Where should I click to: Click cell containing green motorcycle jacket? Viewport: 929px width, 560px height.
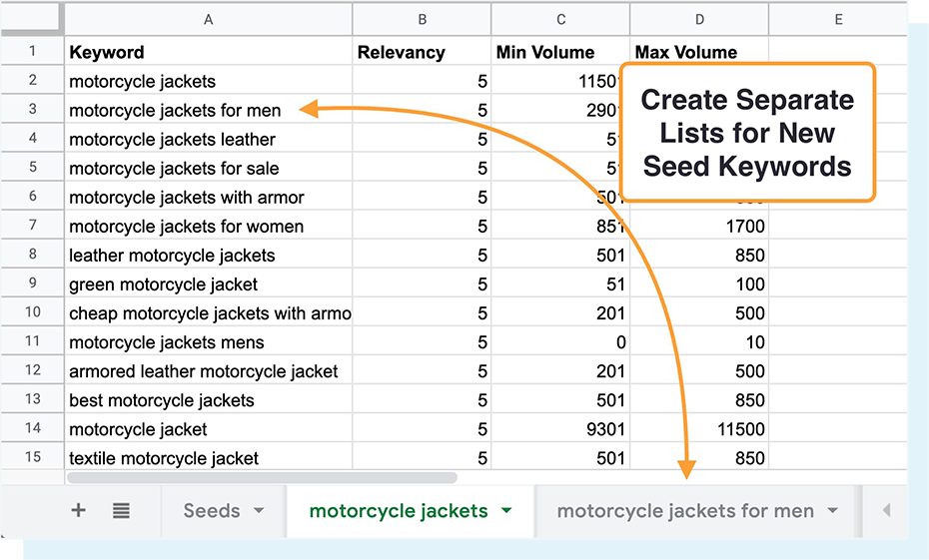pyautogui.click(x=208, y=284)
